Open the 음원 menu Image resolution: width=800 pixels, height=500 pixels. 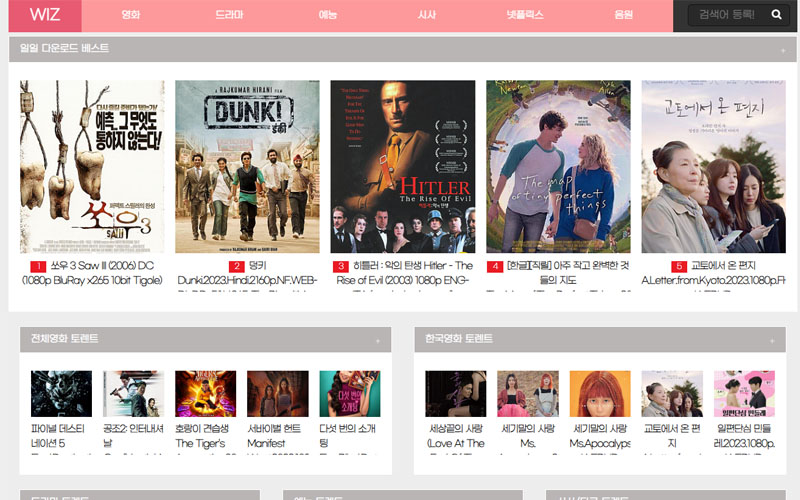[623, 15]
